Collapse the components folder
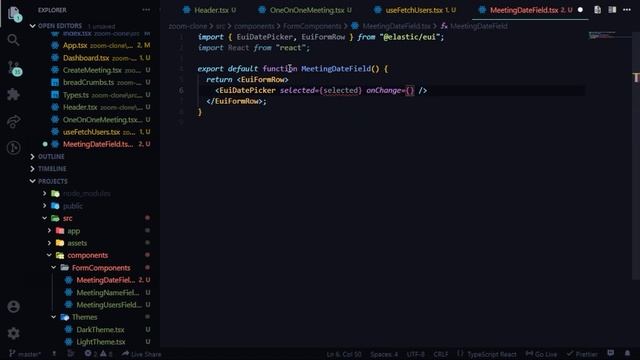The height and width of the screenshot is (360, 640). coord(49,255)
